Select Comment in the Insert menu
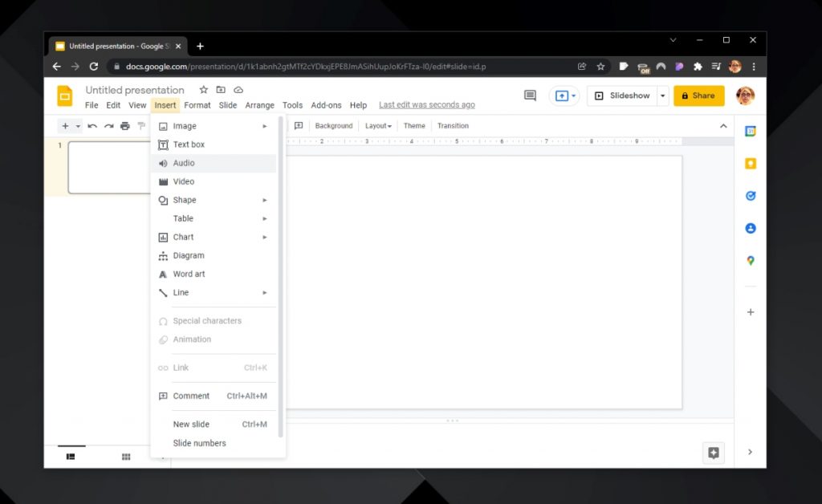The height and width of the screenshot is (504, 822). point(214,396)
